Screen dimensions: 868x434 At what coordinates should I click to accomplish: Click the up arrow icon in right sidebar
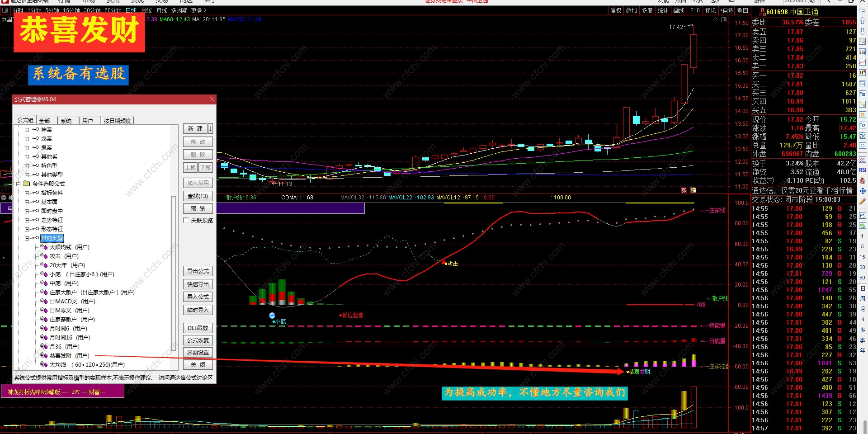click(863, 21)
